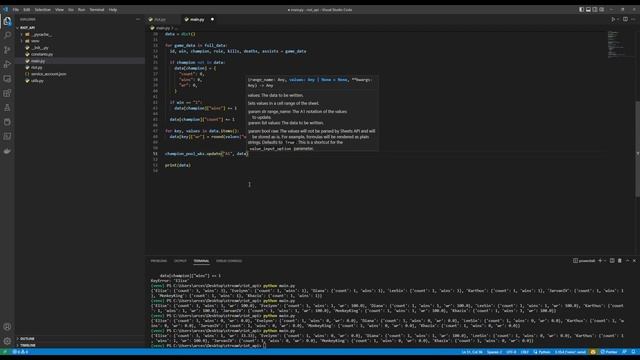Split the editor to the right

625,19
